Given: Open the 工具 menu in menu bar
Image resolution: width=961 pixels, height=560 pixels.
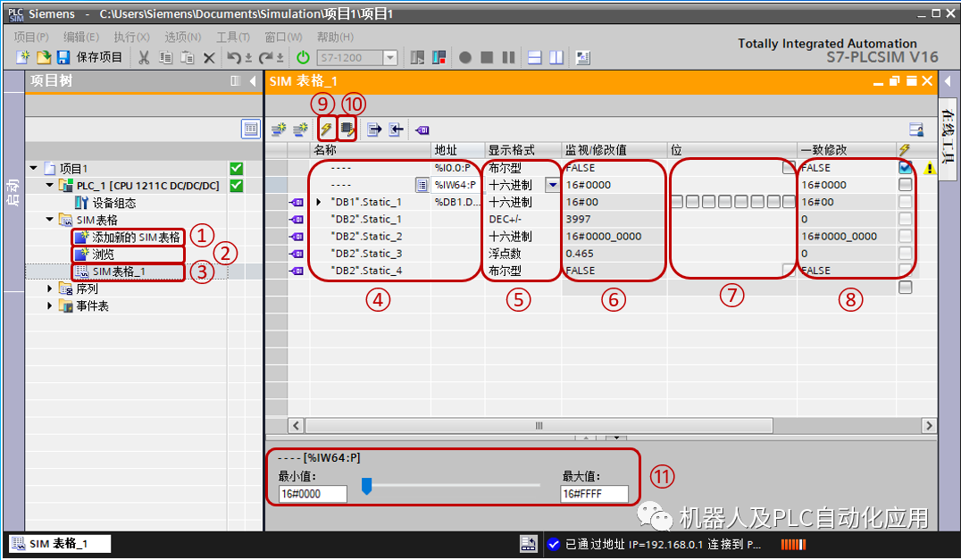Looking at the screenshot, I should coord(234,37).
